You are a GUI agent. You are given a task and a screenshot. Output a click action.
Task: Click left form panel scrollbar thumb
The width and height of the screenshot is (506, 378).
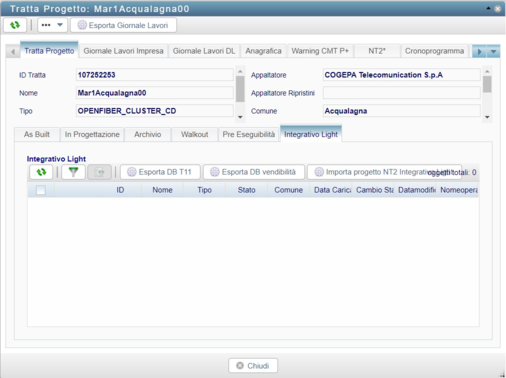point(240,89)
